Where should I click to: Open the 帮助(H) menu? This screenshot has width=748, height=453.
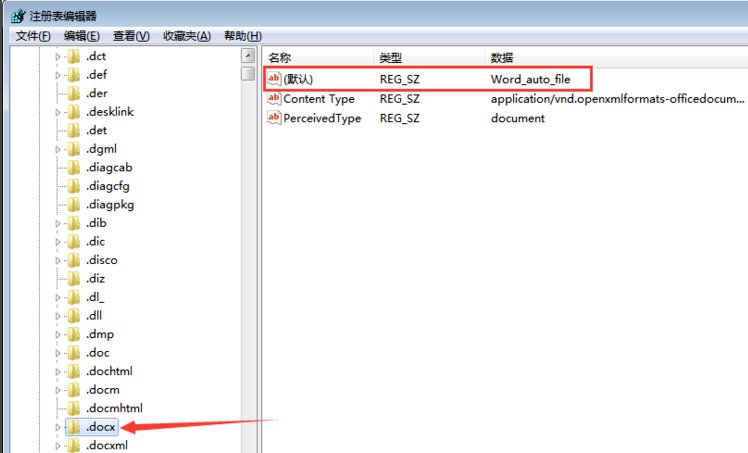pos(243,36)
